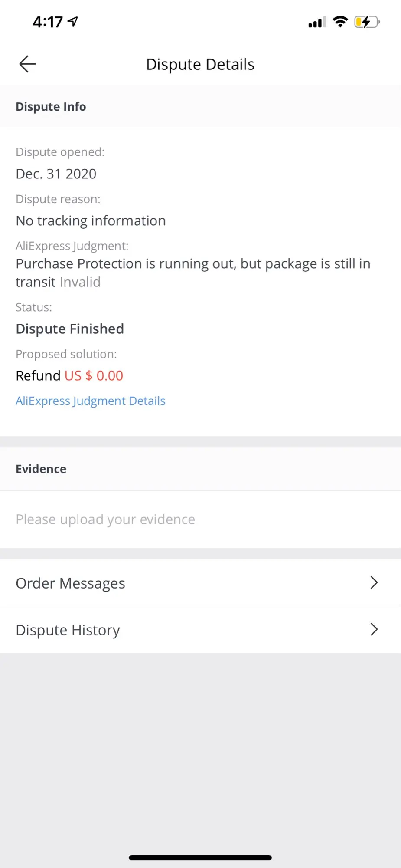Tap the Refund US $ 0.00 amount
This screenshot has width=401, height=868.
(94, 375)
